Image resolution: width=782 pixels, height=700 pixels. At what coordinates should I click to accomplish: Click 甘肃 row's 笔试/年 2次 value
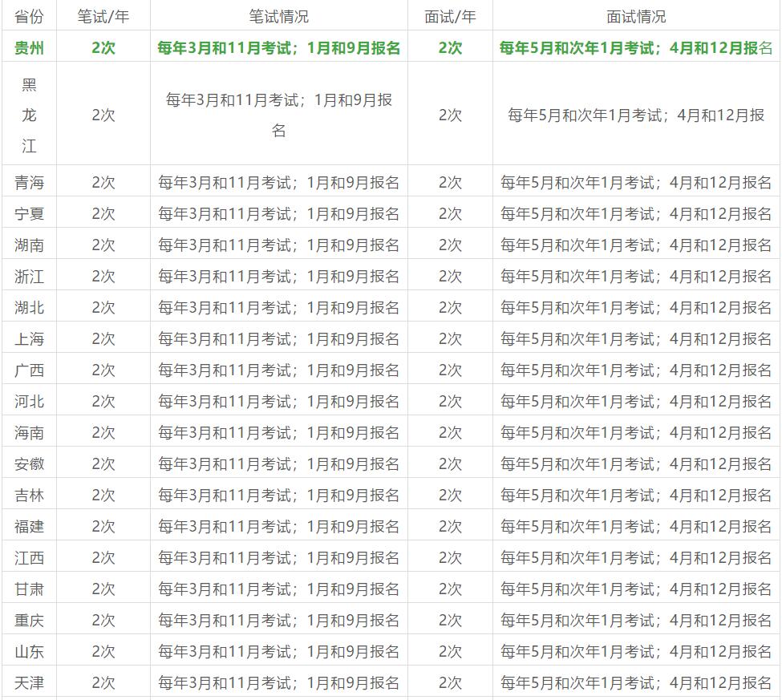(103, 589)
